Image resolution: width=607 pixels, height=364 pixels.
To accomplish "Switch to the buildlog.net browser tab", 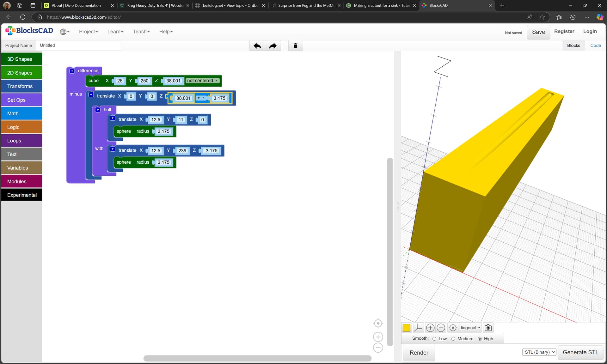I will click(x=230, y=5).
